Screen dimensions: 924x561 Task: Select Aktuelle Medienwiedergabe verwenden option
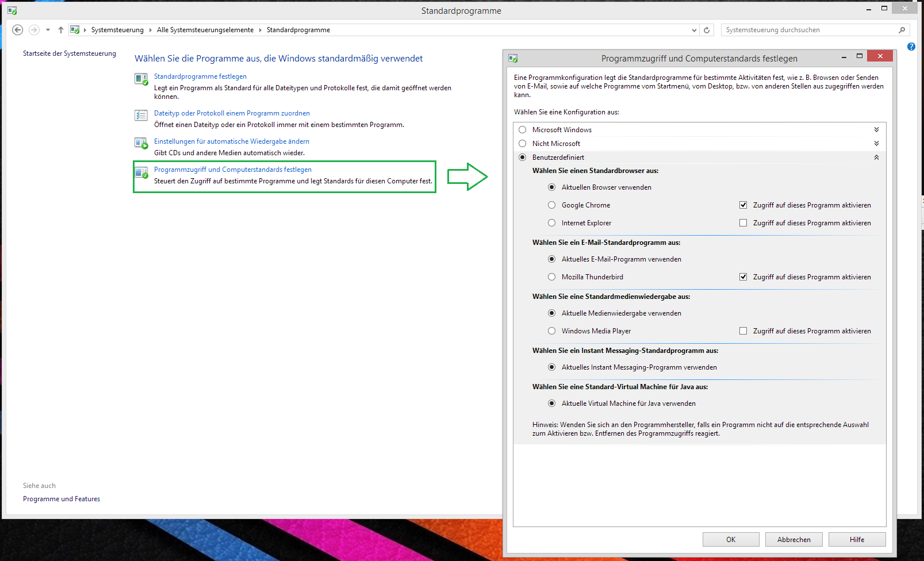(x=552, y=313)
